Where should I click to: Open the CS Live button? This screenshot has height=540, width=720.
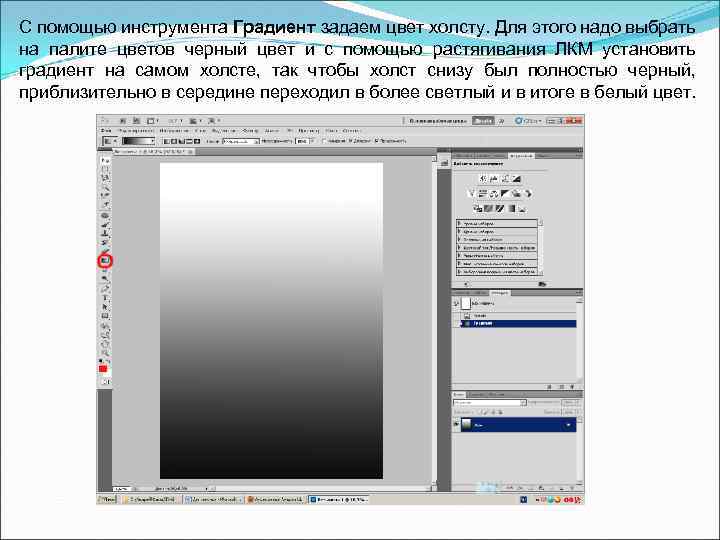[x=528, y=121]
